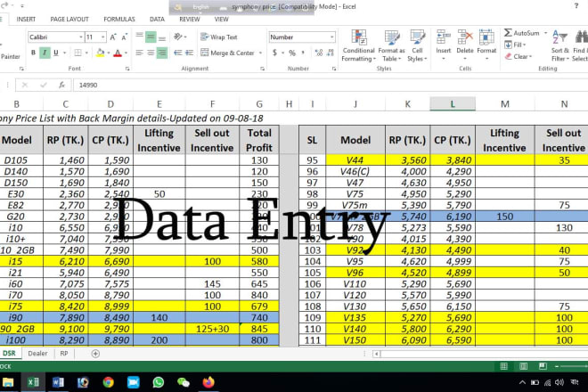Open the Number format dropdown

pyautogui.click(x=332, y=37)
